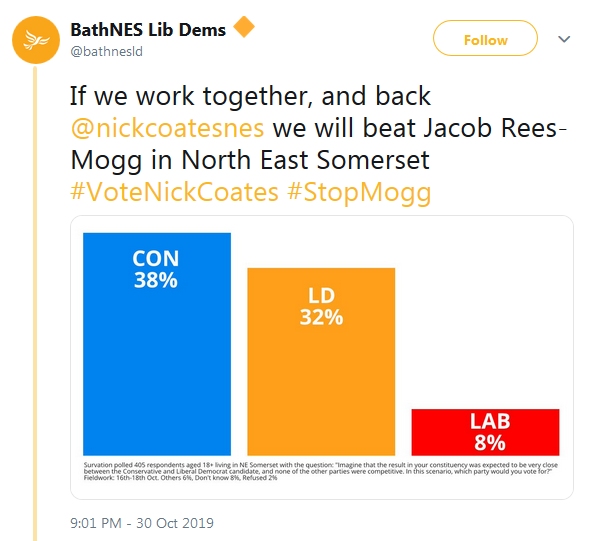Image resolution: width=593 pixels, height=541 pixels.
Task: Follow the BathNES Lib Dems account
Action: (x=485, y=38)
